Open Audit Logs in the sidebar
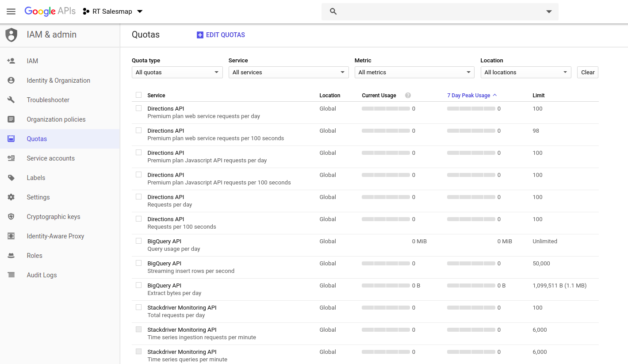Viewport: 628px width, 364px height. (x=60, y=275)
